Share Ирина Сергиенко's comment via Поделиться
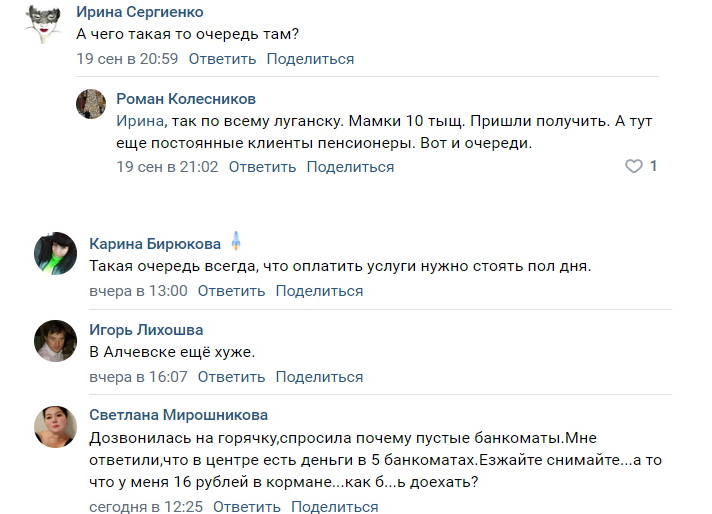This screenshot has height=514, width=712. click(310, 59)
